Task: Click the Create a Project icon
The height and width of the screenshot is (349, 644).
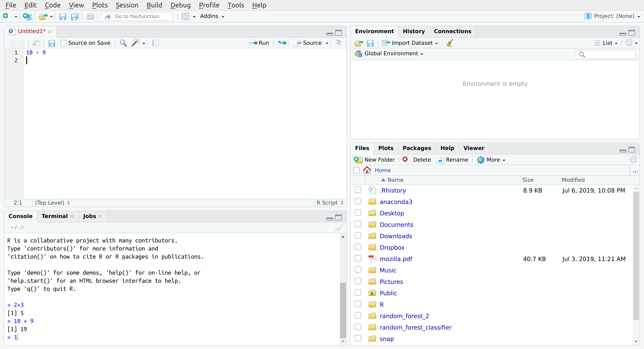Action: tap(27, 16)
